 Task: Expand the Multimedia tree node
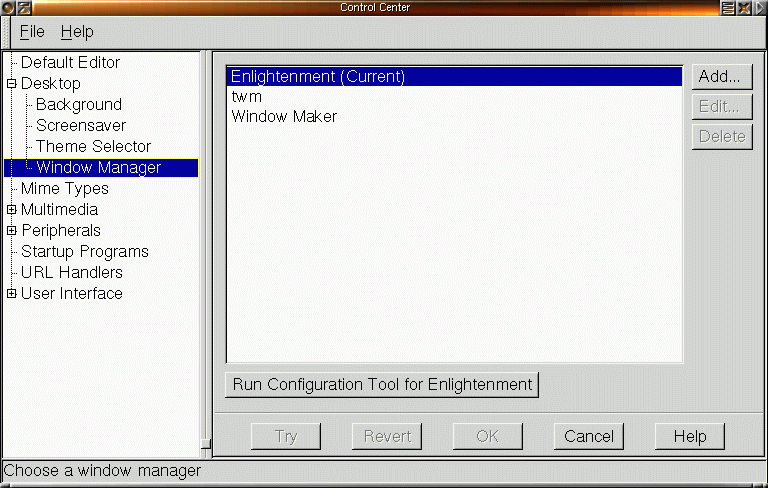click(x=12, y=209)
